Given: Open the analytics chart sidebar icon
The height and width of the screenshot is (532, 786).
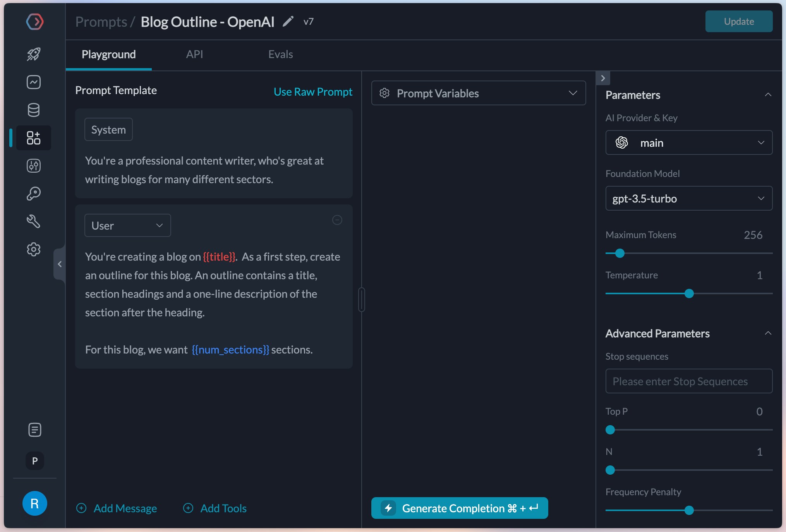Looking at the screenshot, I should 34,82.
